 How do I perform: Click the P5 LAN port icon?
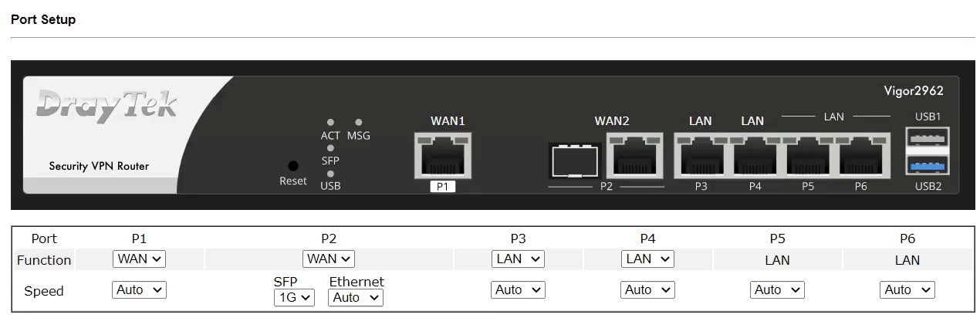pos(809,155)
